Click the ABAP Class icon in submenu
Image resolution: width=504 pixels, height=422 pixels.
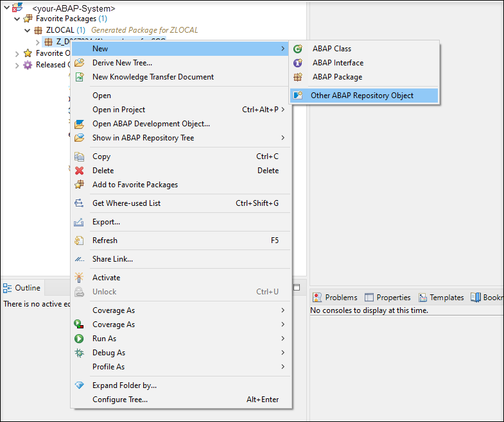pos(298,49)
